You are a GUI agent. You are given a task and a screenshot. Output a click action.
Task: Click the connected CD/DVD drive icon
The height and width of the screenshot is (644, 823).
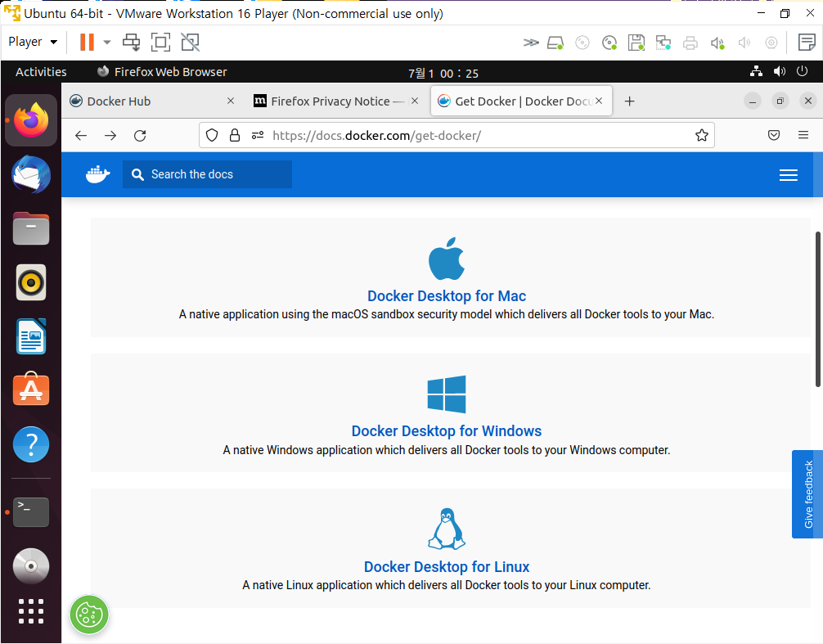pos(609,43)
